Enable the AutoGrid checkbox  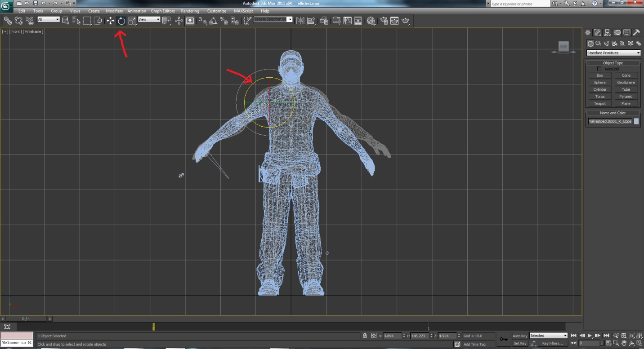(599, 69)
